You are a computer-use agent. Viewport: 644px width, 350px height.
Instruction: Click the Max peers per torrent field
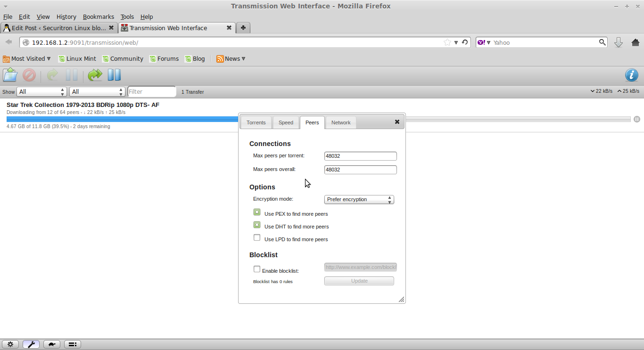coord(361,156)
